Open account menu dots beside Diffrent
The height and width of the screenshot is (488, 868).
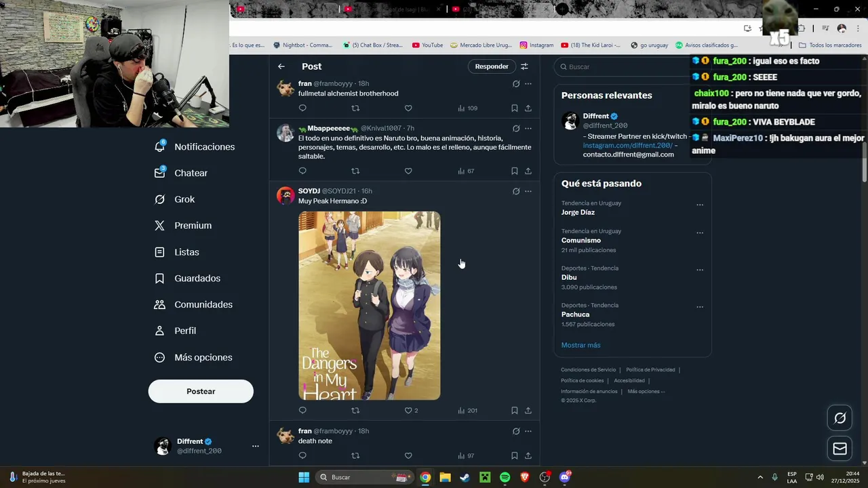tap(256, 446)
